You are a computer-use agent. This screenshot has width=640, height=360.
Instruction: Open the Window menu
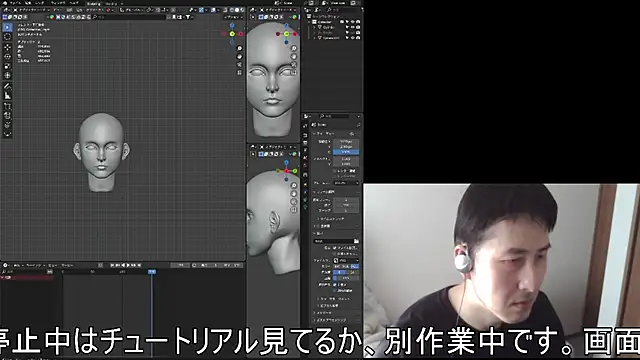(58, 3)
